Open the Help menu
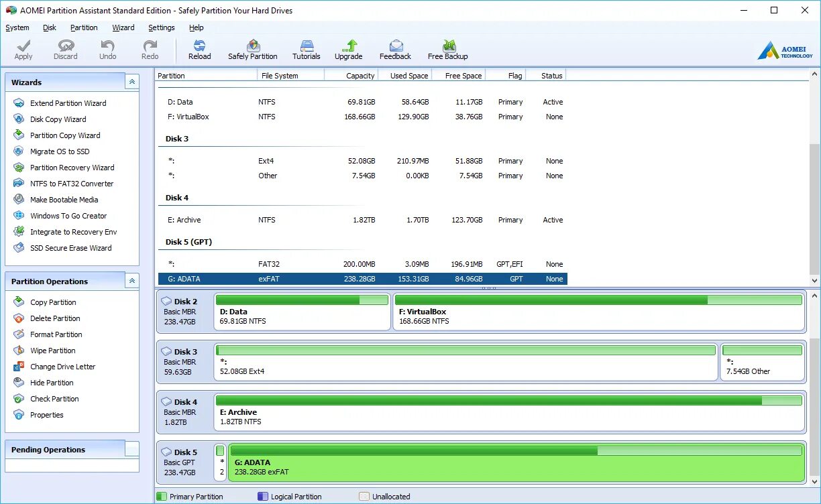Screen dimensions: 821x504 click(197, 27)
